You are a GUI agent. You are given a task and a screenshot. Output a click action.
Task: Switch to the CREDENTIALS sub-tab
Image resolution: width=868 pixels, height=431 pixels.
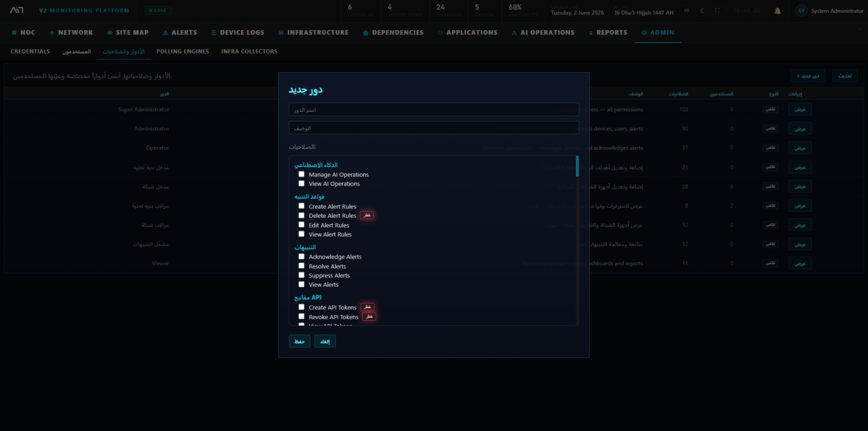pyautogui.click(x=30, y=52)
